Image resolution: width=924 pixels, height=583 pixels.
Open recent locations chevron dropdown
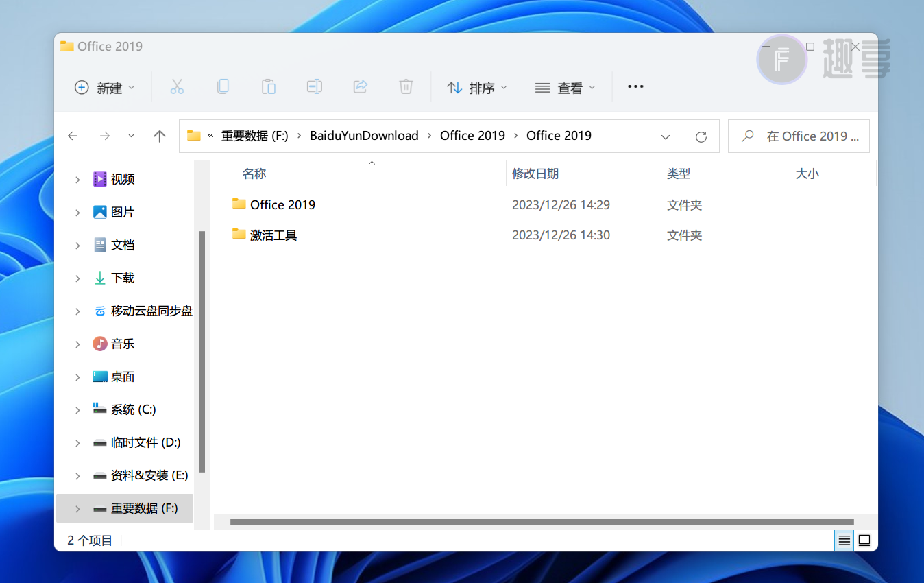click(x=131, y=136)
